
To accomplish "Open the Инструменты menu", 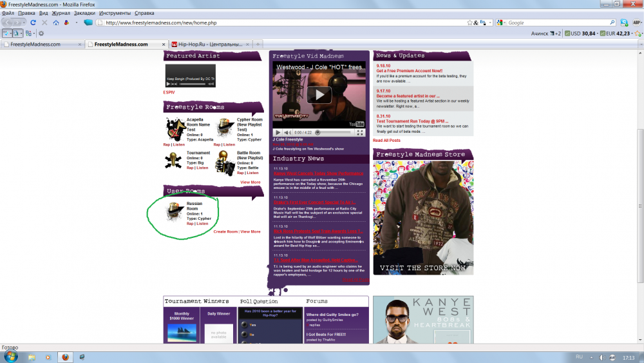I will point(115,13).
